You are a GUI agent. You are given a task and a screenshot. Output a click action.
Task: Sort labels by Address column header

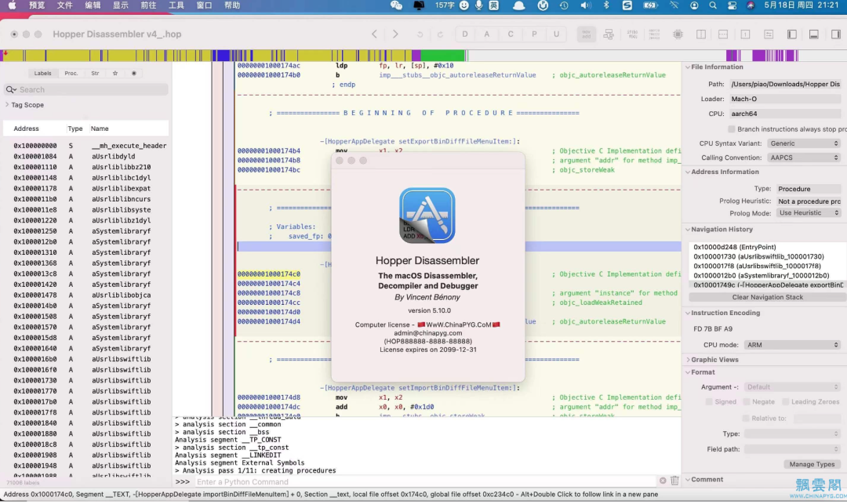point(26,129)
